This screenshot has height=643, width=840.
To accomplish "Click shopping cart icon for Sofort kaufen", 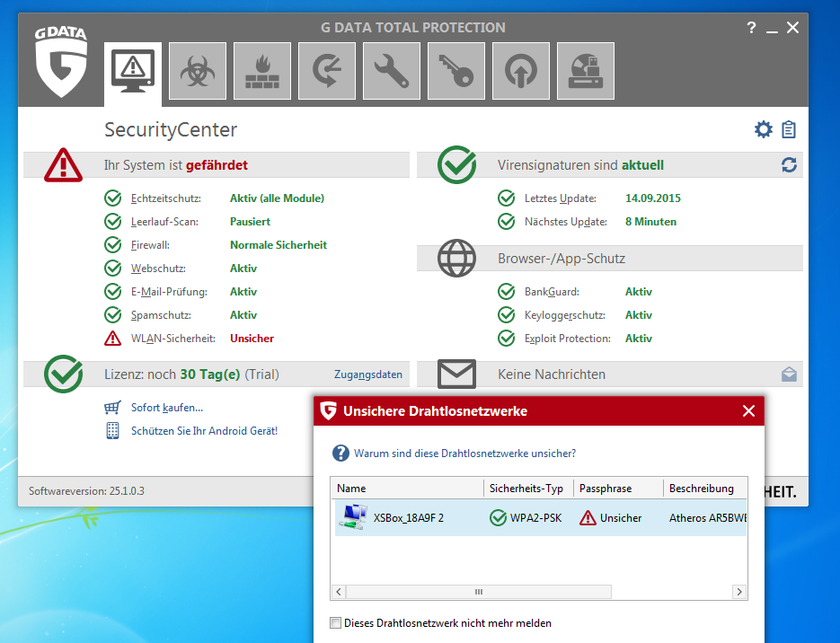I will coord(112,408).
